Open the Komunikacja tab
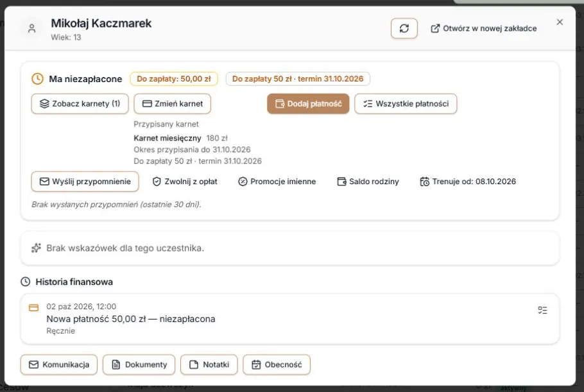The height and width of the screenshot is (392, 584). (x=59, y=365)
